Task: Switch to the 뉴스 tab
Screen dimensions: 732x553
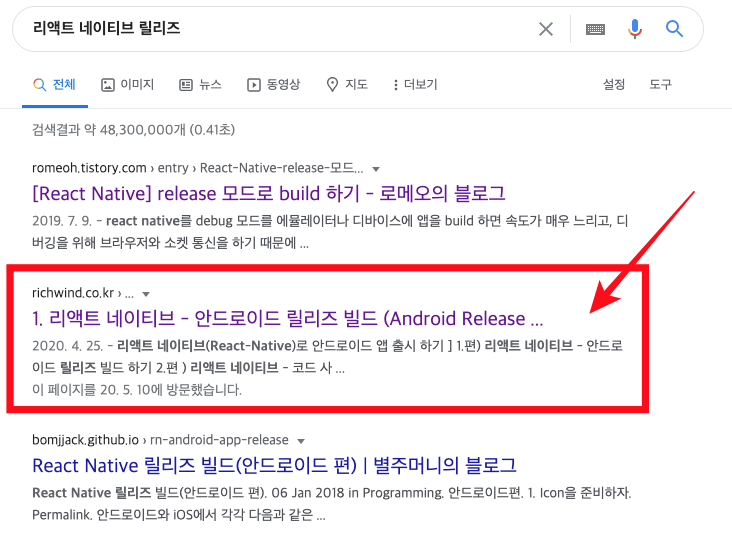Action: (x=200, y=84)
